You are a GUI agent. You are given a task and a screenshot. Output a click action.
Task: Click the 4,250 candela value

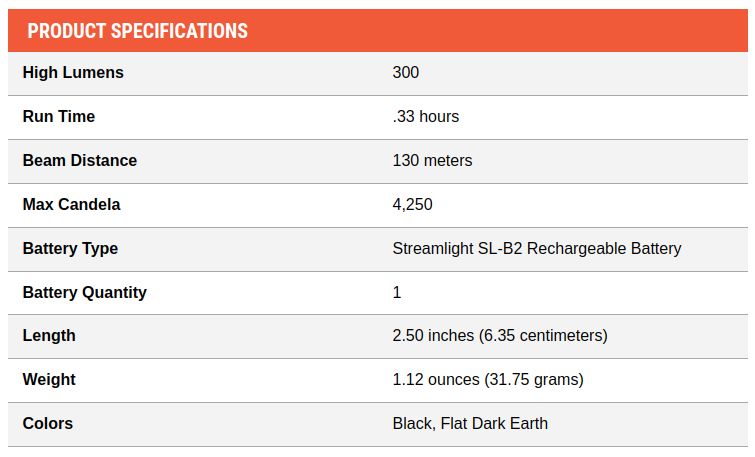[x=413, y=205]
